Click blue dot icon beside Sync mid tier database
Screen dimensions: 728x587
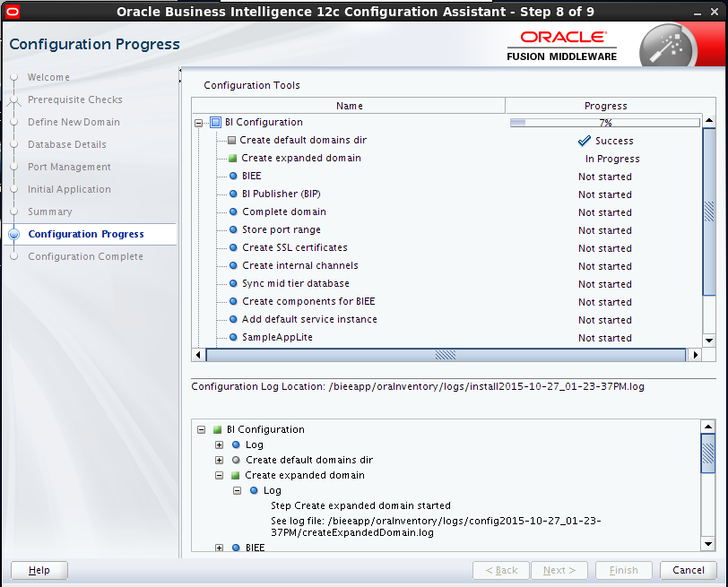tap(233, 283)
